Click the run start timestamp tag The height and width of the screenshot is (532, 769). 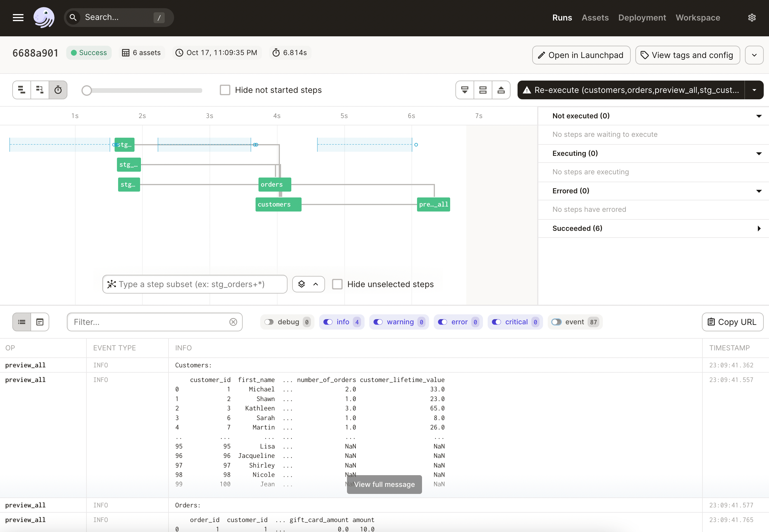pyautogui.click(x=217, y=53)
